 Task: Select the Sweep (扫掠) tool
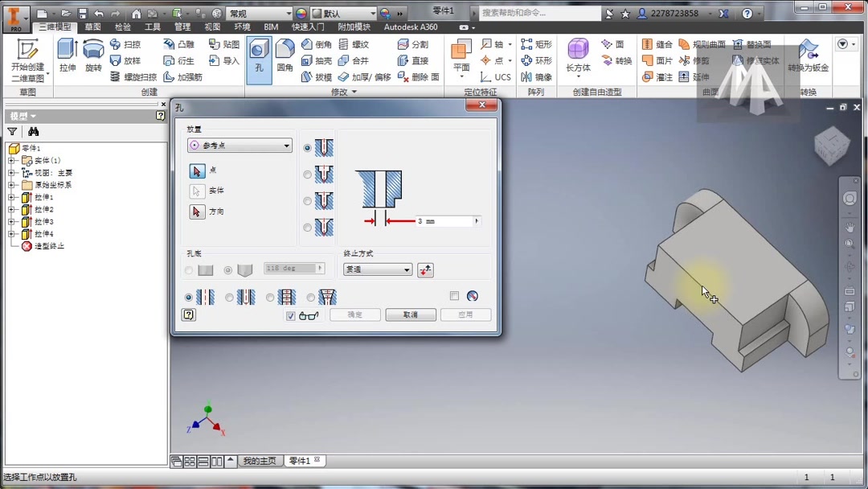click(x=129, y=45)
